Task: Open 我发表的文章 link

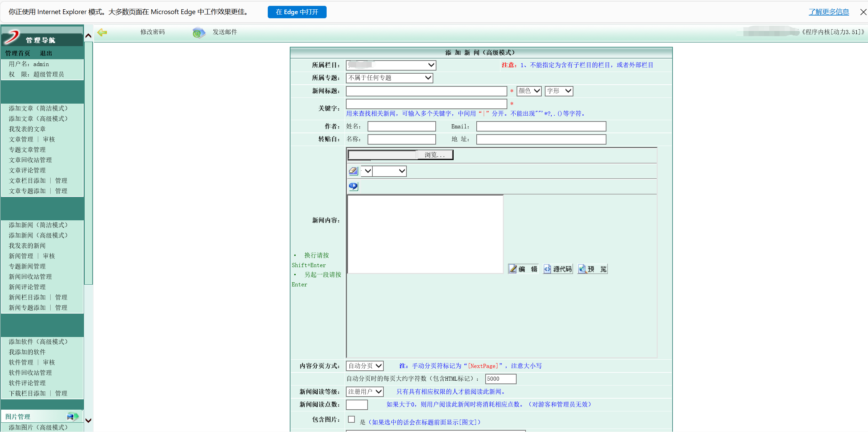Action: pyautogui.click(x=27, y=129)
